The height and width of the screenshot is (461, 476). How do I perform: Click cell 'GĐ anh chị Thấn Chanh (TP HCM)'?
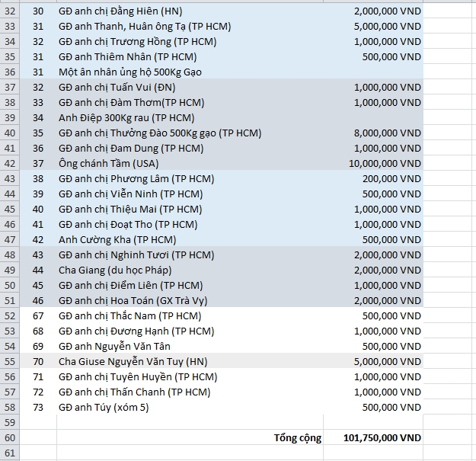coord(190,392)
